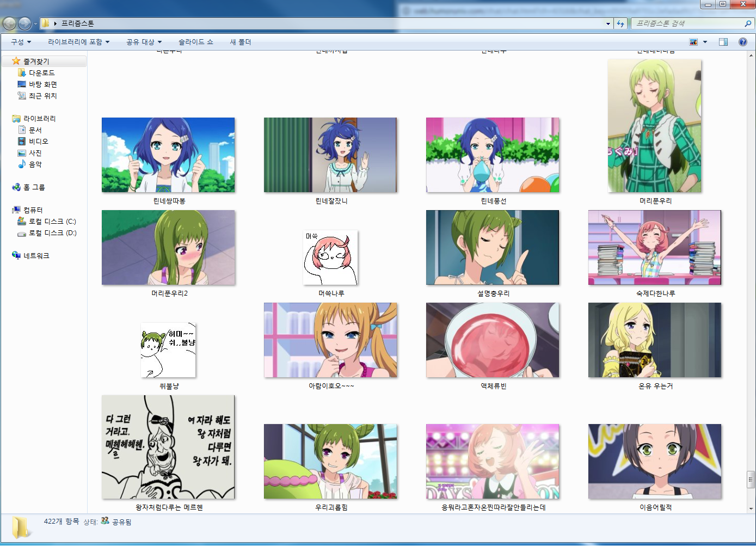Select the 머리푼우리2 thumbnail
The width and height of the screenshot is (756, 546).
click(x=168, y=247)
